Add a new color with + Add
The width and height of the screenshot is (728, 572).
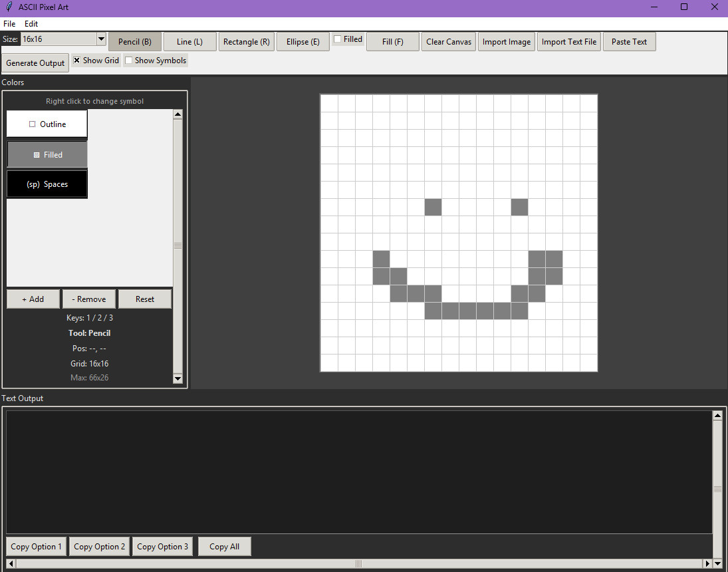33,299
